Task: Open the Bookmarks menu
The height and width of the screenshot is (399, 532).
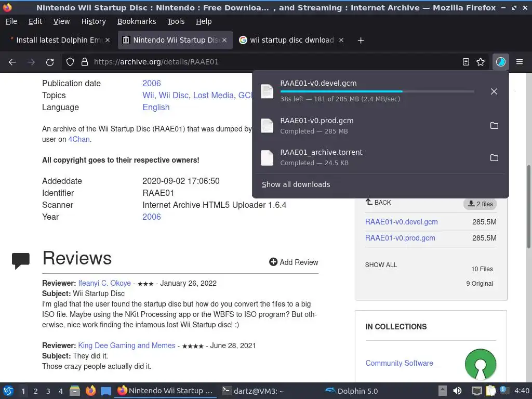Action: (x=137, y=21)
